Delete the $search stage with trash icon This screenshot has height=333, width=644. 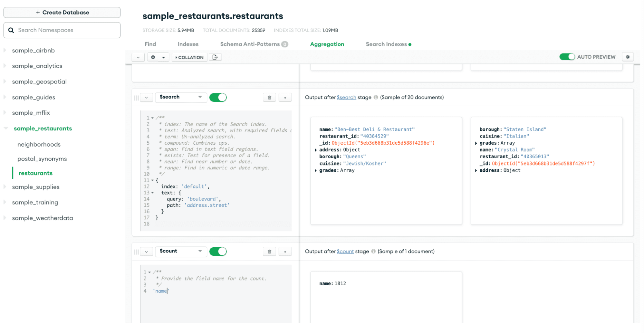269,98
